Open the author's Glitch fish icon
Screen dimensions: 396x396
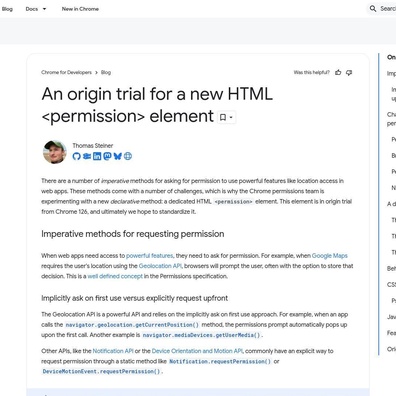pos(87,156)
